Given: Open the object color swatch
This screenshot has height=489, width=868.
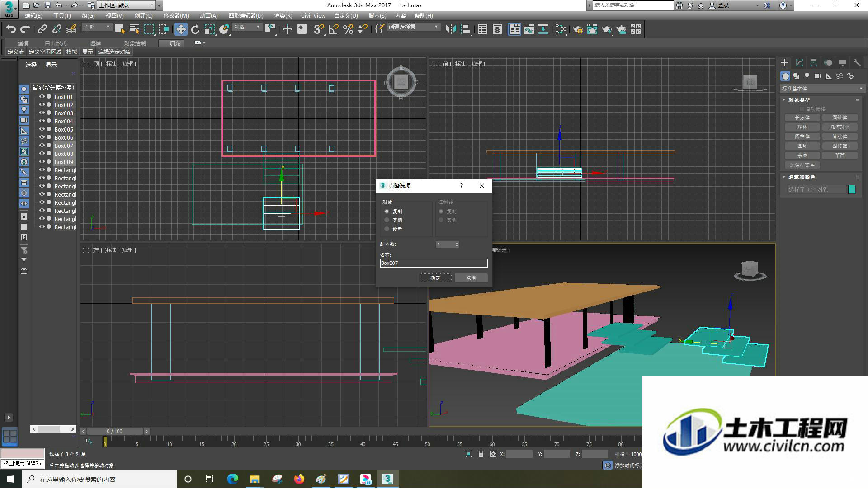Looking at the screenshot, I should tap(852, 190).
